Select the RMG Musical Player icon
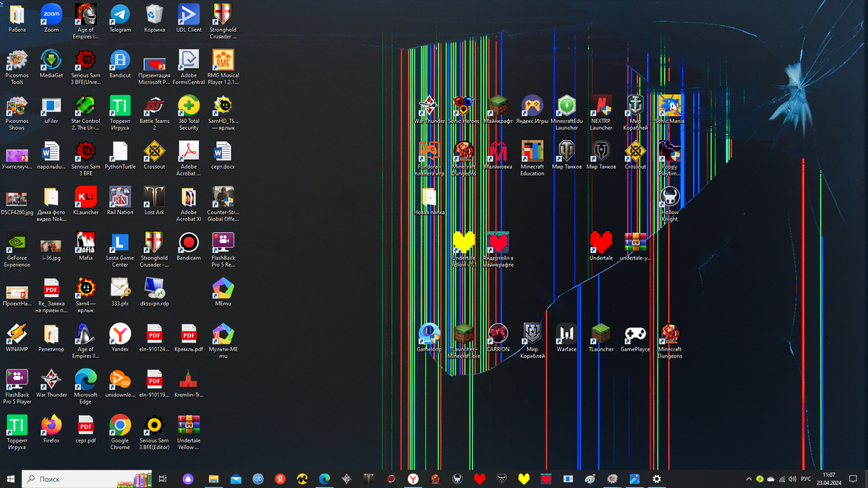 pyautogui.click(x=223, y=67)
